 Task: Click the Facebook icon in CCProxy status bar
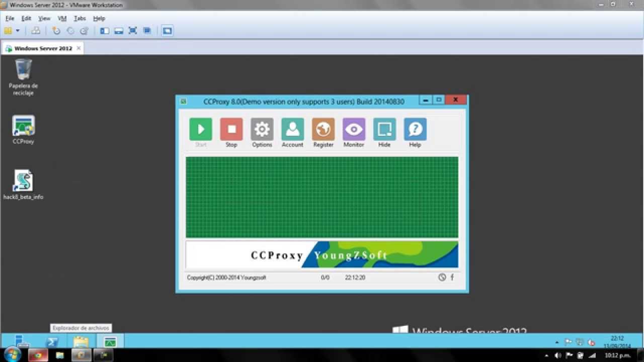[x=452, y=277]
